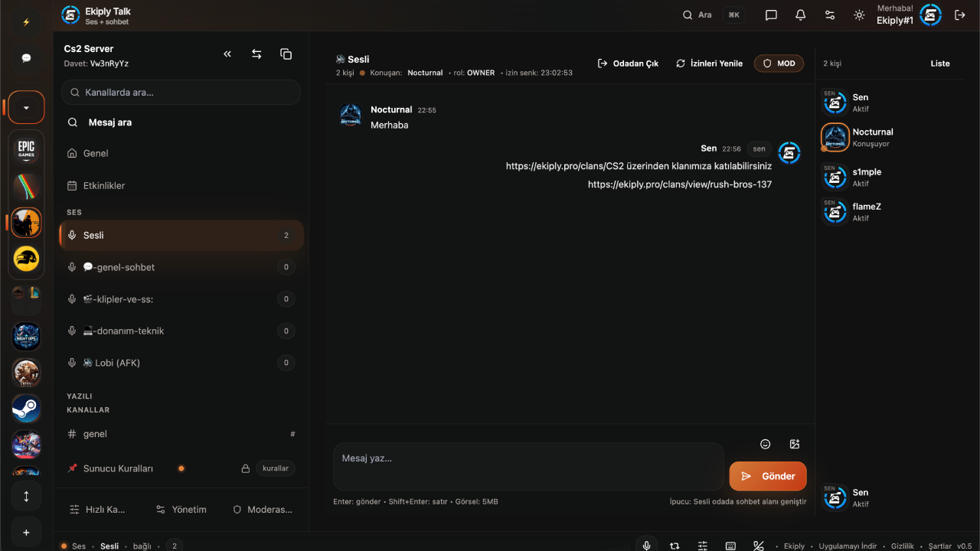Click the ⌘K shortcut badge
Viewport: 980px width, 551px height.
(733, 15)
